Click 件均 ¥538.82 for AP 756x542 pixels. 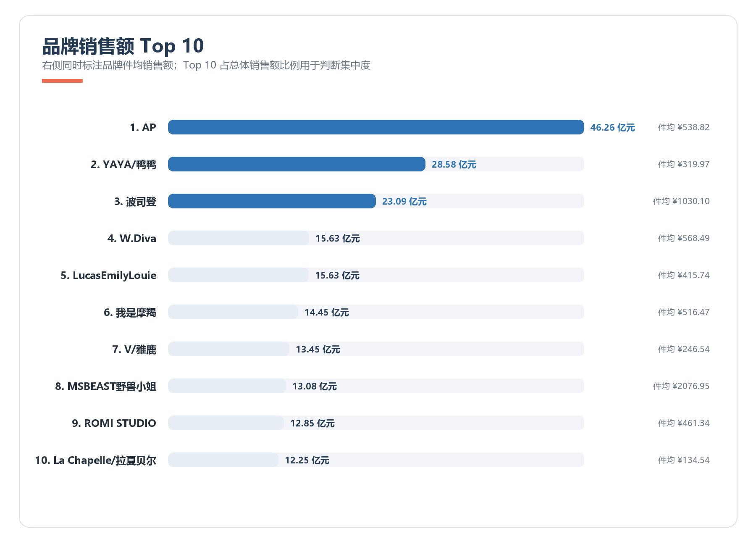pyautogui.click(x=683, y=127)
